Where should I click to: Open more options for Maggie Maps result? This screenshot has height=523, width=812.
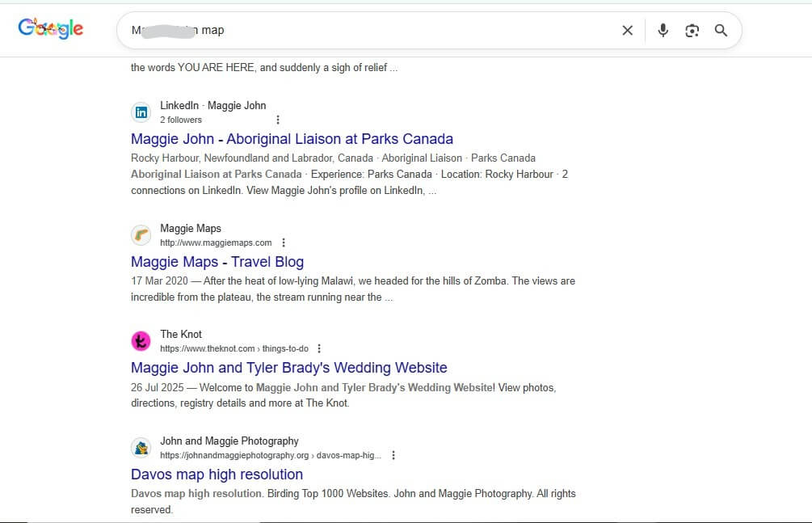click(284, 243)
